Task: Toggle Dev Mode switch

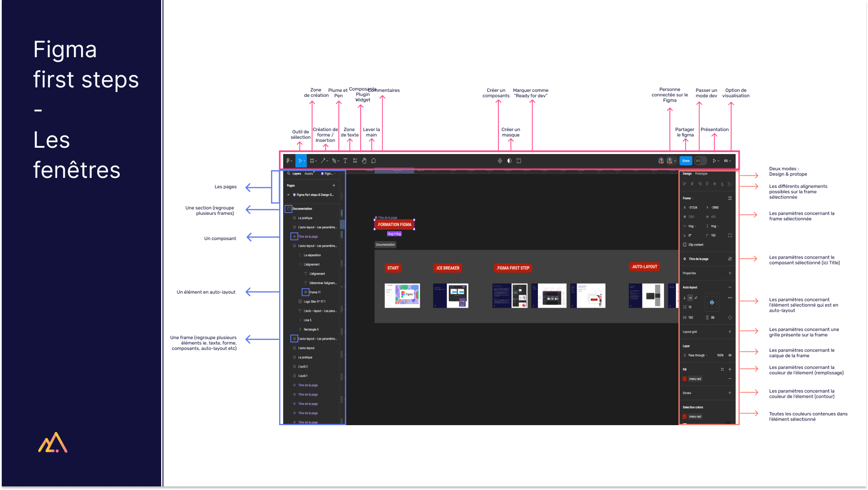Action: tap(701, 161)
